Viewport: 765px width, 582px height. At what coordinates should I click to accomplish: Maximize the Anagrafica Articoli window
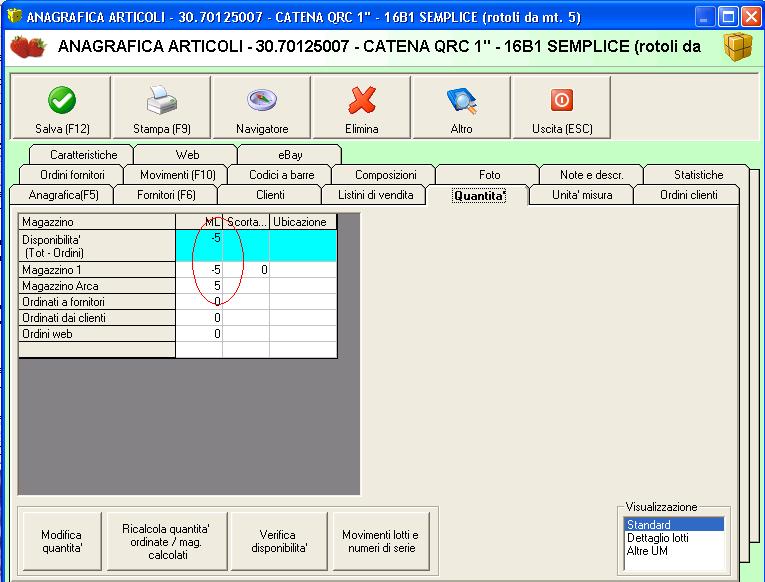pos(728,17)
